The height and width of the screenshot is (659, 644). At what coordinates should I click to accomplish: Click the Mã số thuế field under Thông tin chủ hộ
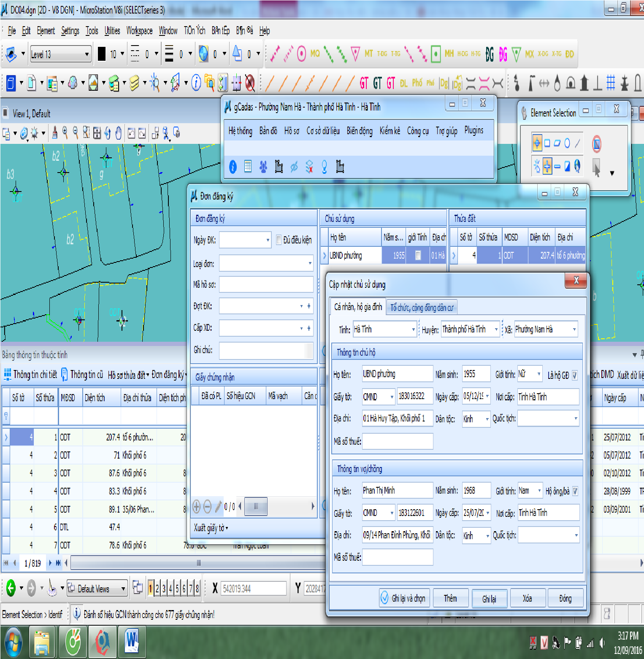397,441
